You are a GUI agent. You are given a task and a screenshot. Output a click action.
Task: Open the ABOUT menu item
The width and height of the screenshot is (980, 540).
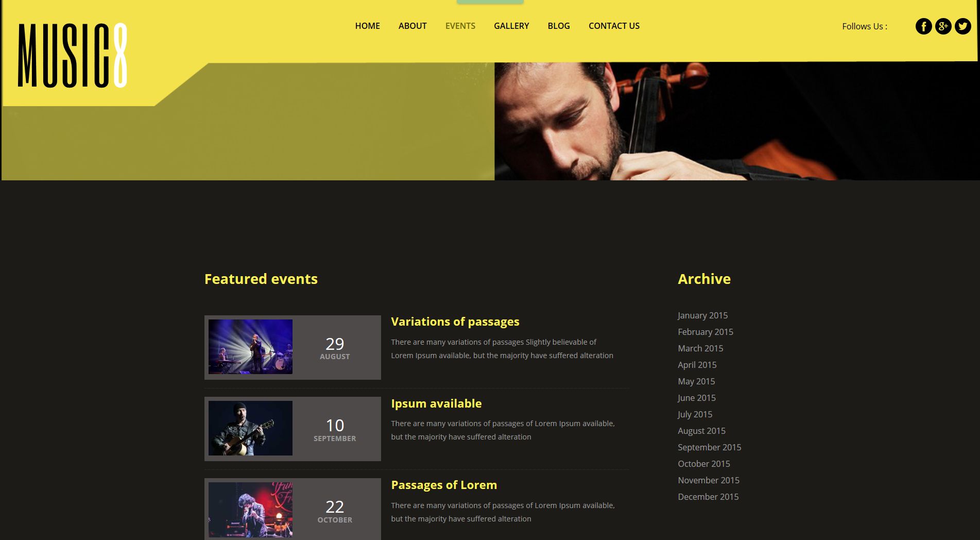coord(412,26)
